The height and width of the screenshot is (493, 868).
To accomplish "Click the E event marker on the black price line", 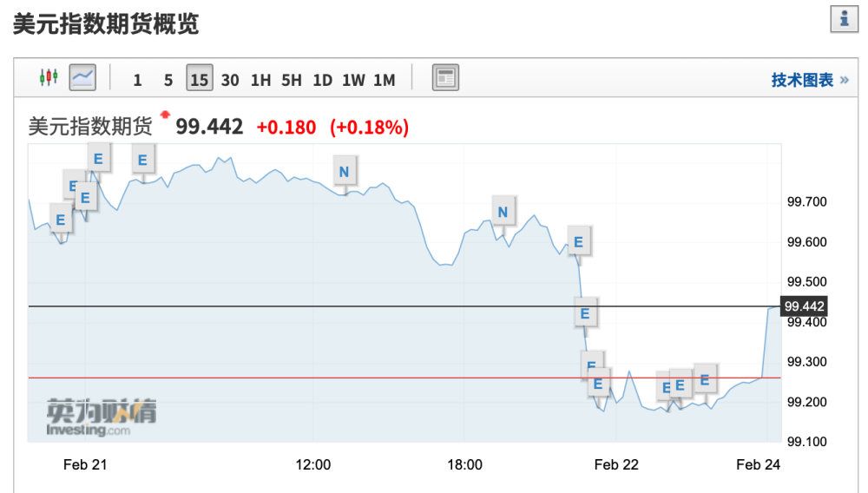I will click(x=584, y=313).
